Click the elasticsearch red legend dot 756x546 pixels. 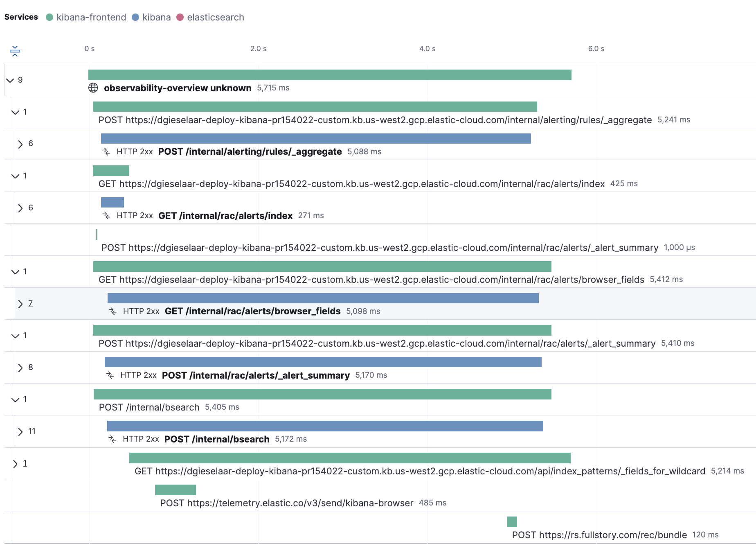180,17
